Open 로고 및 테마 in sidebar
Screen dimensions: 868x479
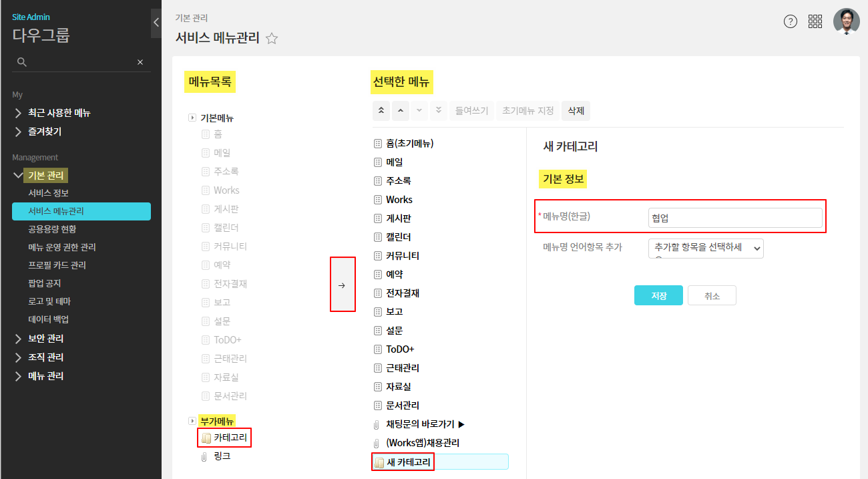(x=49, y=301)
